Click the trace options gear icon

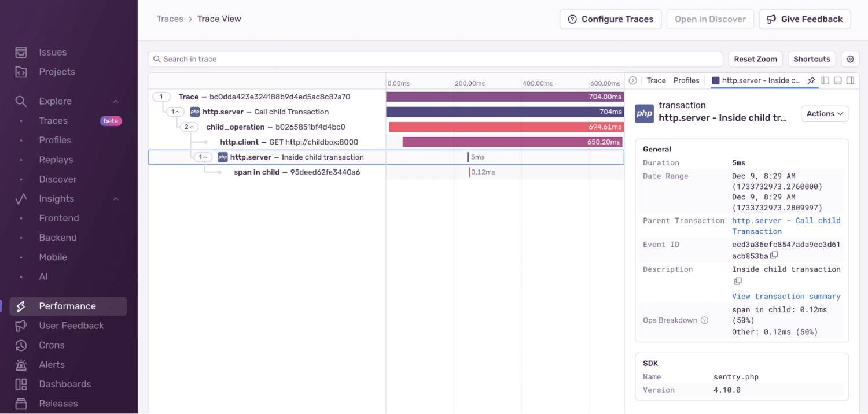pyautogui.click(x=849, y=58)
